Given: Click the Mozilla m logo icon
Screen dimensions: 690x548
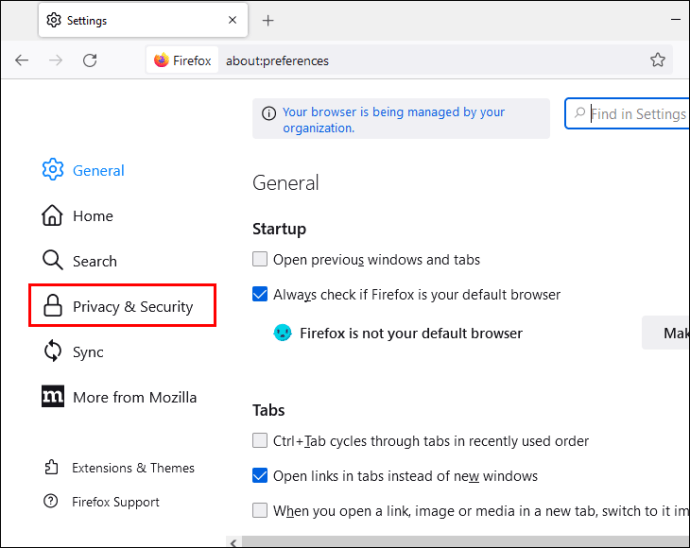Looking at the screenshot, I should (x=53, y=396).
